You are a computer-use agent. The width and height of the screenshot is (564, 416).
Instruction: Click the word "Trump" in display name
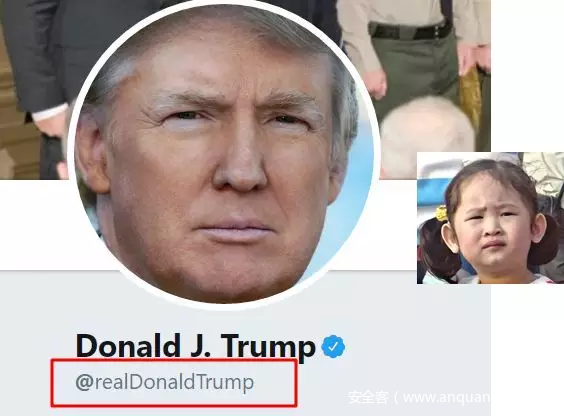coord(268,347)
